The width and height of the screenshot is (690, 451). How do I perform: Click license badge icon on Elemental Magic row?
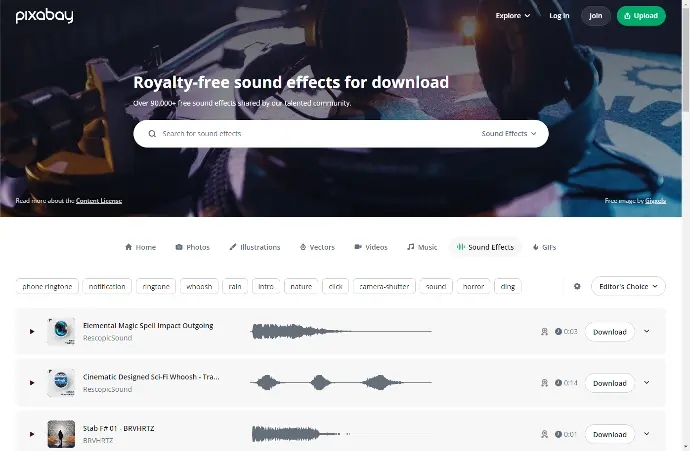[544, 332]
